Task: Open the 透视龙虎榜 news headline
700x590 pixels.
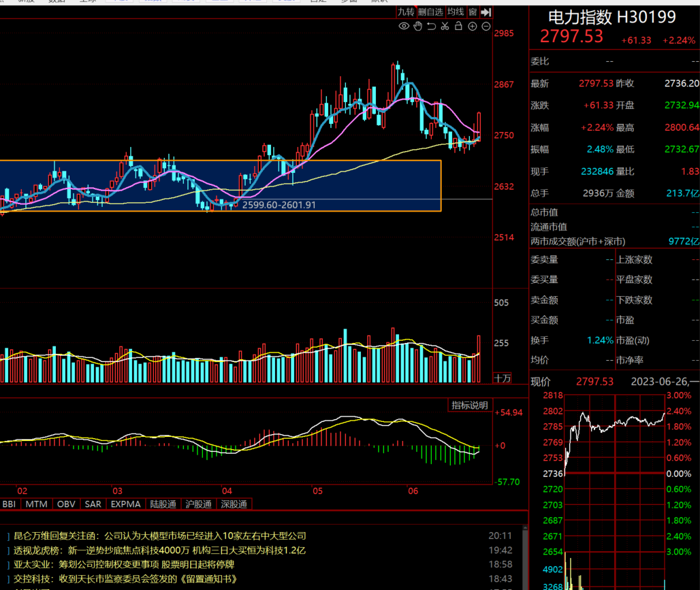Action: tap(159, 551)
